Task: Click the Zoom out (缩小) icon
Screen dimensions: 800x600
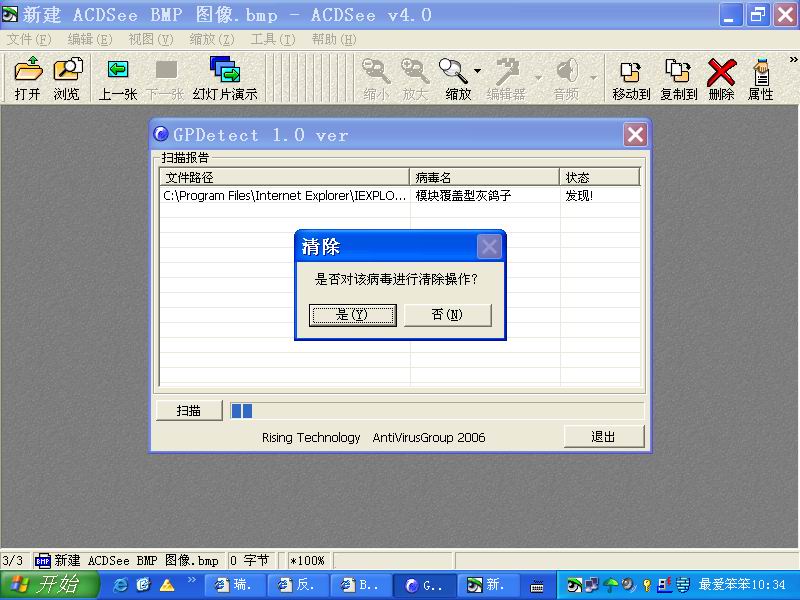Action: tap(376, 70)
